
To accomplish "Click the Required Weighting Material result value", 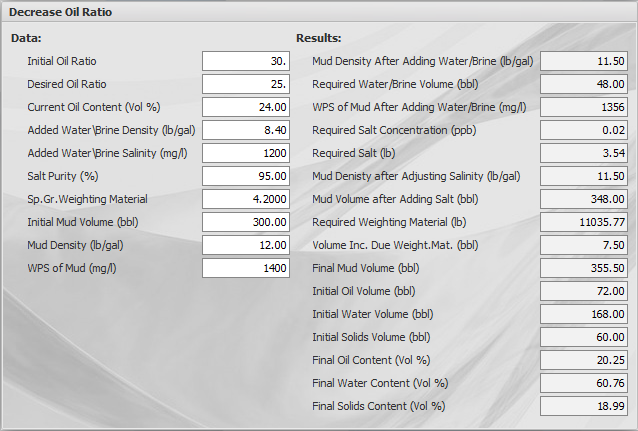I will click(x=584, y=222).
